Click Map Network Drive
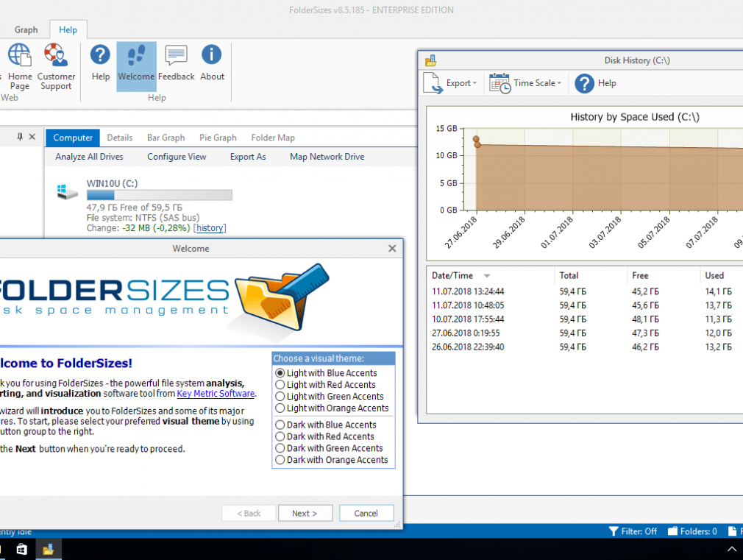Screen dimensions: 743x560 [327, 157]
